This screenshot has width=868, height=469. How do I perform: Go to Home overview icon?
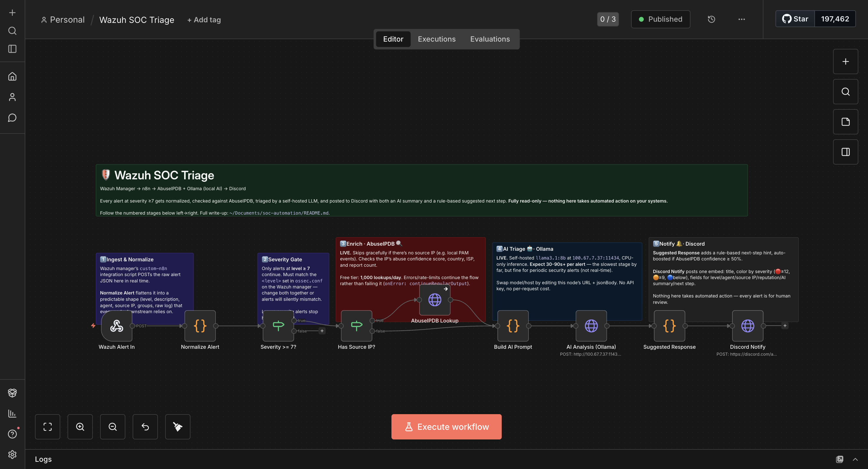tap(12, 77)
